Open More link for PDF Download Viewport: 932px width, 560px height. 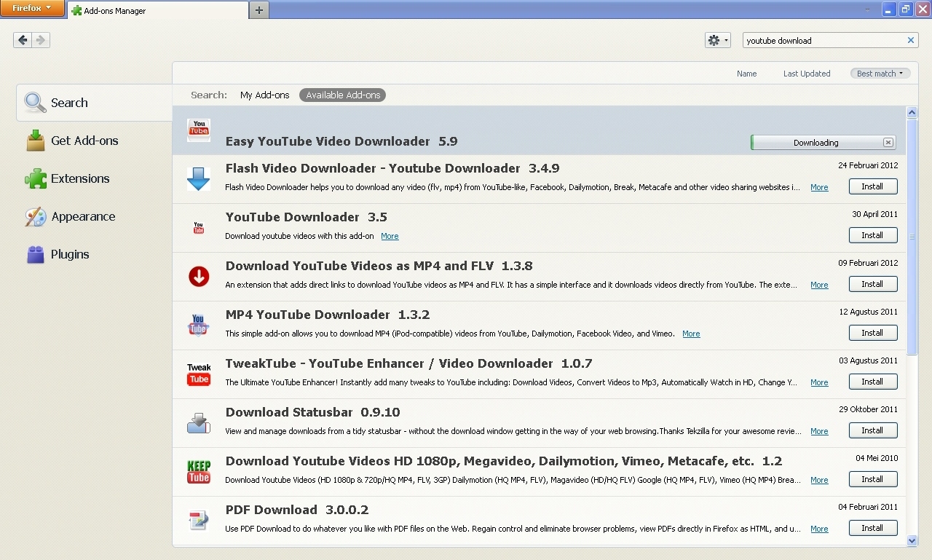pyautogui.click(x=819, y=529)
